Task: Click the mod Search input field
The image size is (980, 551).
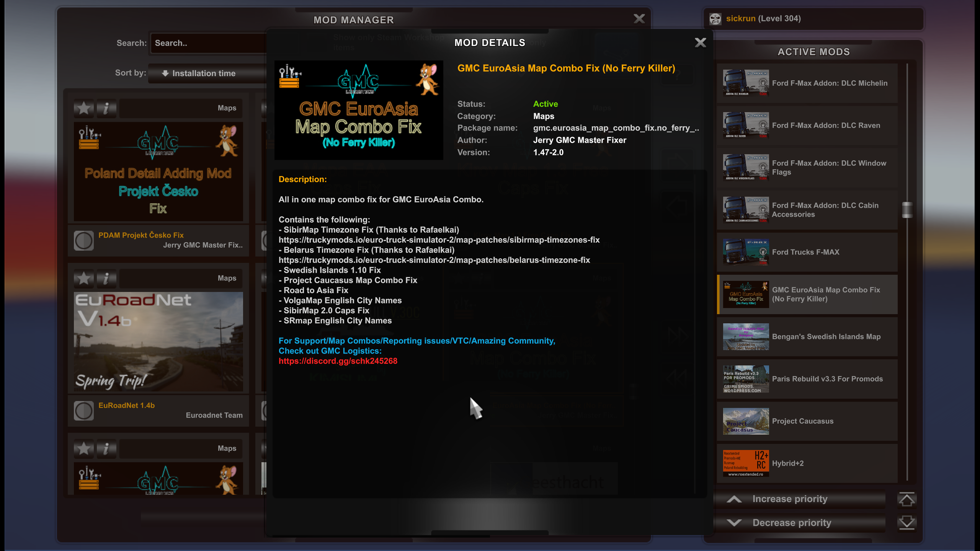Action: click(x=208, y=43)
